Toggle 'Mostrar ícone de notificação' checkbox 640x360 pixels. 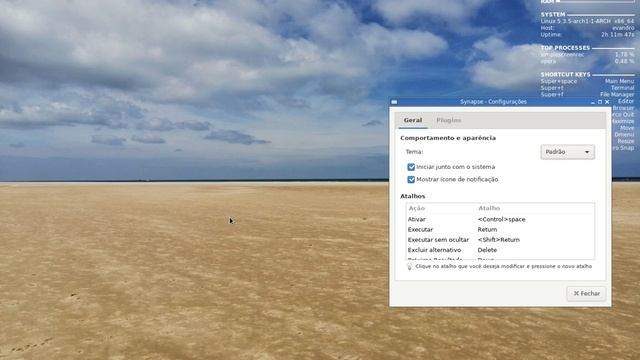coord(411,180)
